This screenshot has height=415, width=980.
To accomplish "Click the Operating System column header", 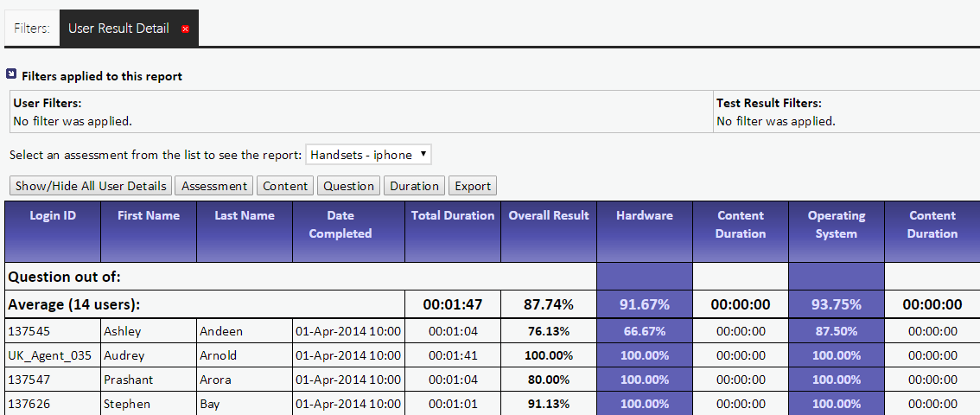I will coord(836,224).
